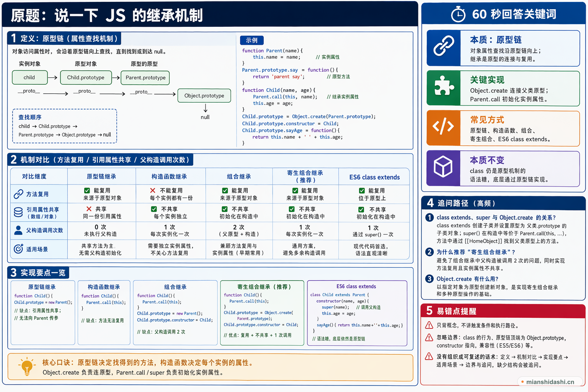This screenshot has width=588, height=392.
Task: Click the child box under 实例对象
Action: tap(30, 77)
